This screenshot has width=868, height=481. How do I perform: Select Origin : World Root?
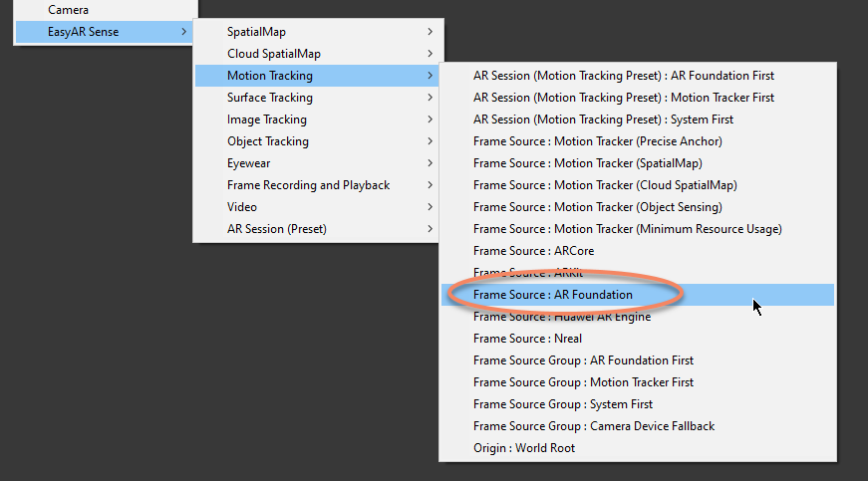pyautogui.click(x=638, y=448)
